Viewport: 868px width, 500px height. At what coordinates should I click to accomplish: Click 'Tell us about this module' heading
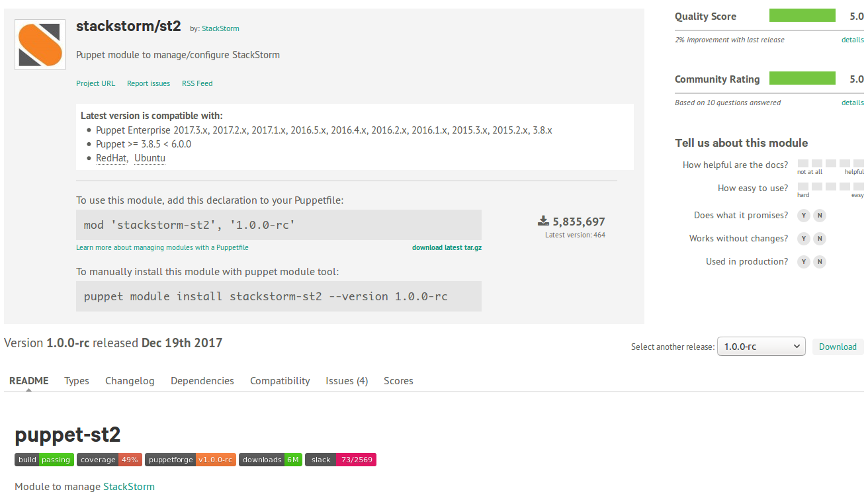click(x=741, y=143)
